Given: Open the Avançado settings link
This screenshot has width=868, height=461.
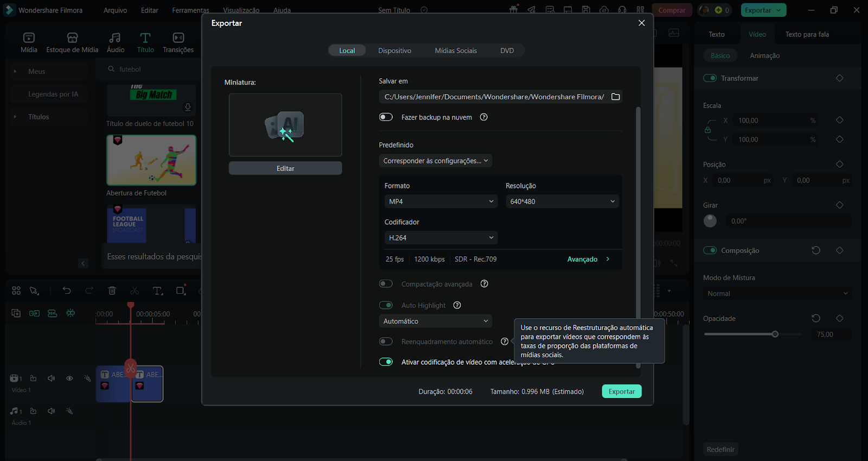Looking at the screenshot, I should point(588,259).
